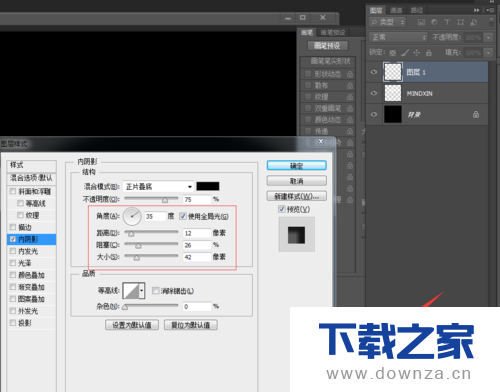Click the lock transparent pixels icon
500x392 pixels.
pos(393,53)
